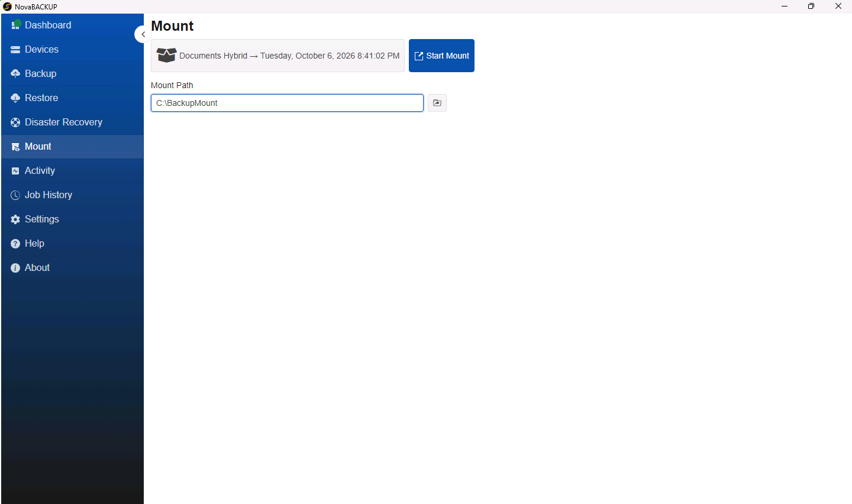Open the Restore section

point(72,98)
